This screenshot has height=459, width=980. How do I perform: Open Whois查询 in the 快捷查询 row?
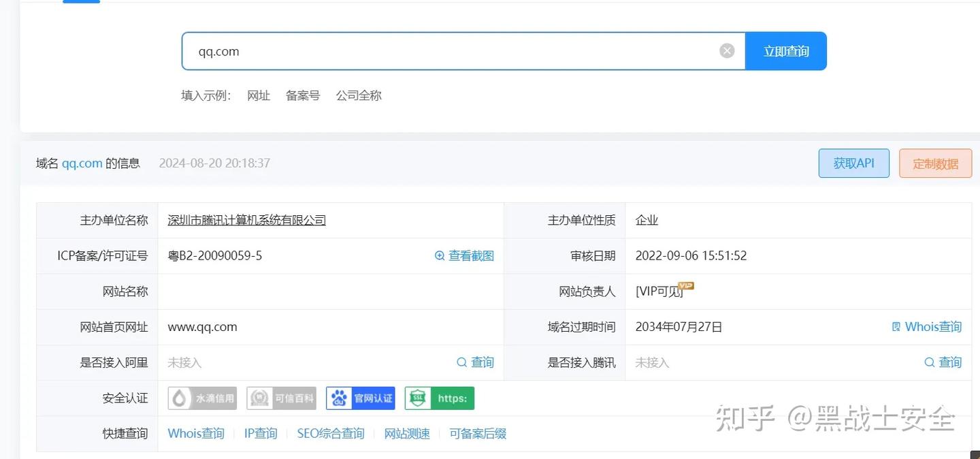pyautogui.click(x=196, y=434)
